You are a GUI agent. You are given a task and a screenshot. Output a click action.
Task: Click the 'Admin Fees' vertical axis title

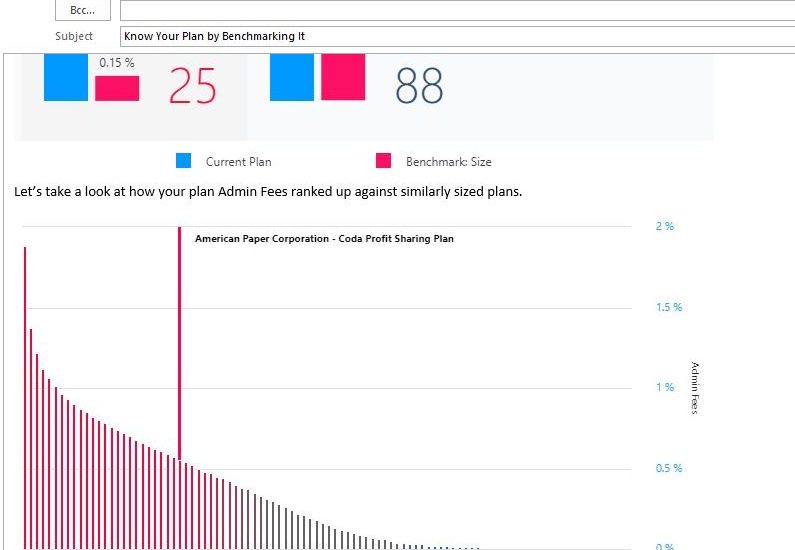(x=696, y=388)
